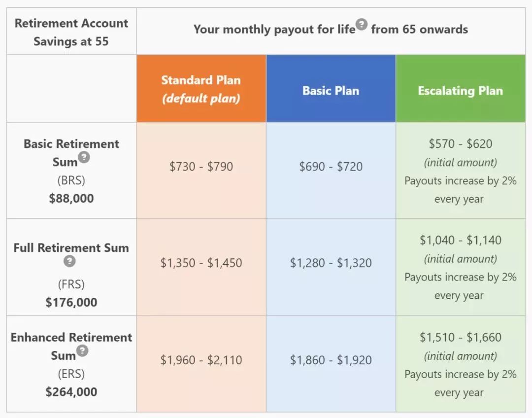The height and width of the screenshot is (418, 532).
Task: Select the green Escalating Plan header
Action: coord(460,91)
